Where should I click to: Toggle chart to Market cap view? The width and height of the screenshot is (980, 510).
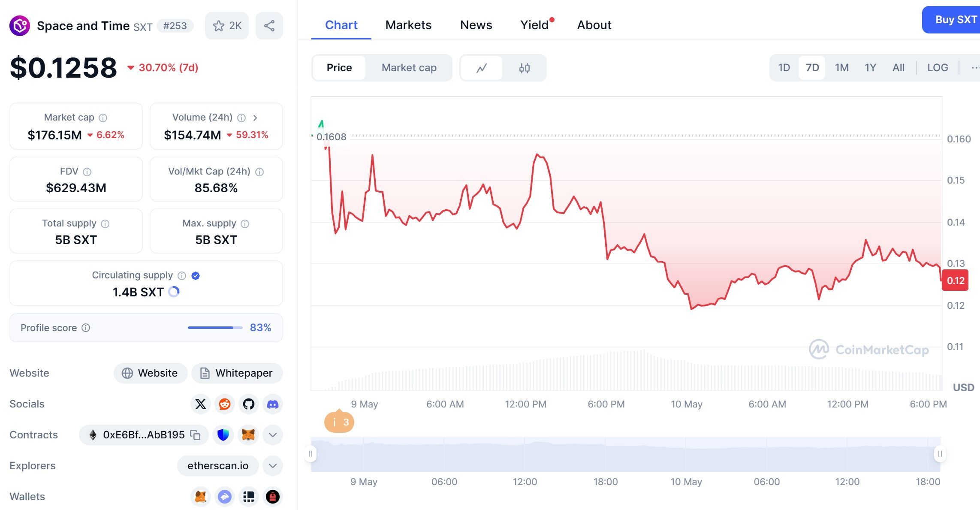408,67
